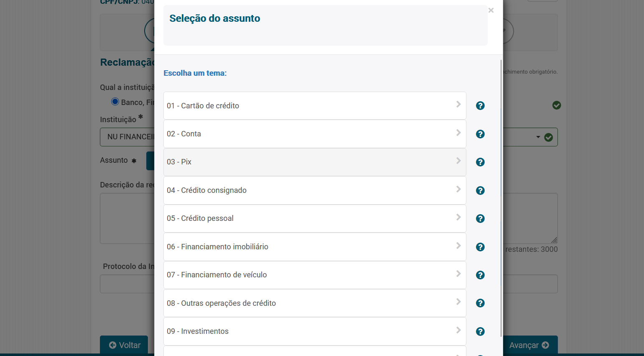Click the modal scrollbar track
This screenshot has height=356, width=644.
500,209
